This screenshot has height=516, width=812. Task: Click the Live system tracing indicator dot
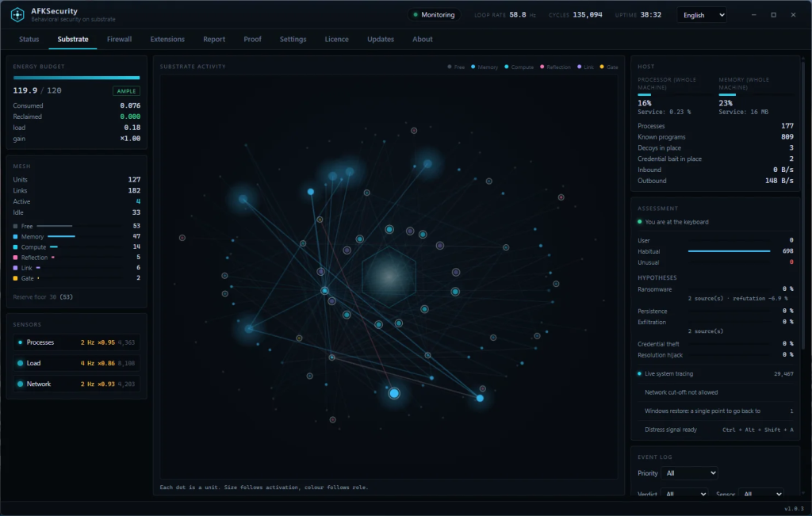pos(640,373)
